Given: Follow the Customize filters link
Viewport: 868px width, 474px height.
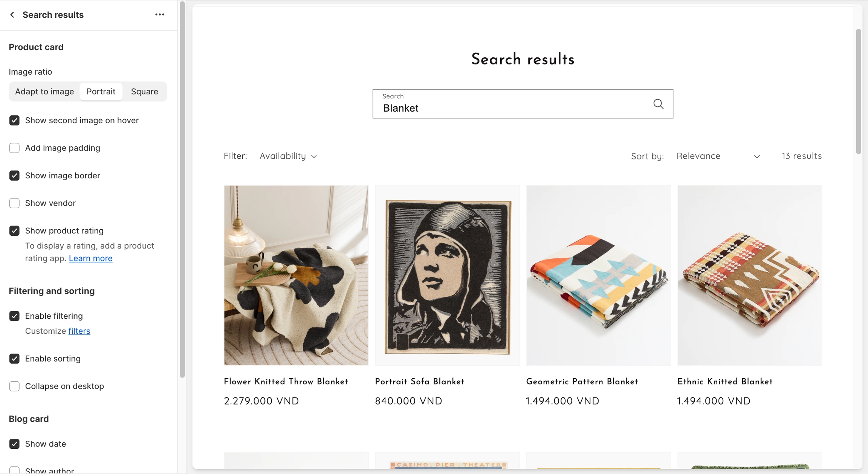Looking at the screenshot, I should coord(79,331).
